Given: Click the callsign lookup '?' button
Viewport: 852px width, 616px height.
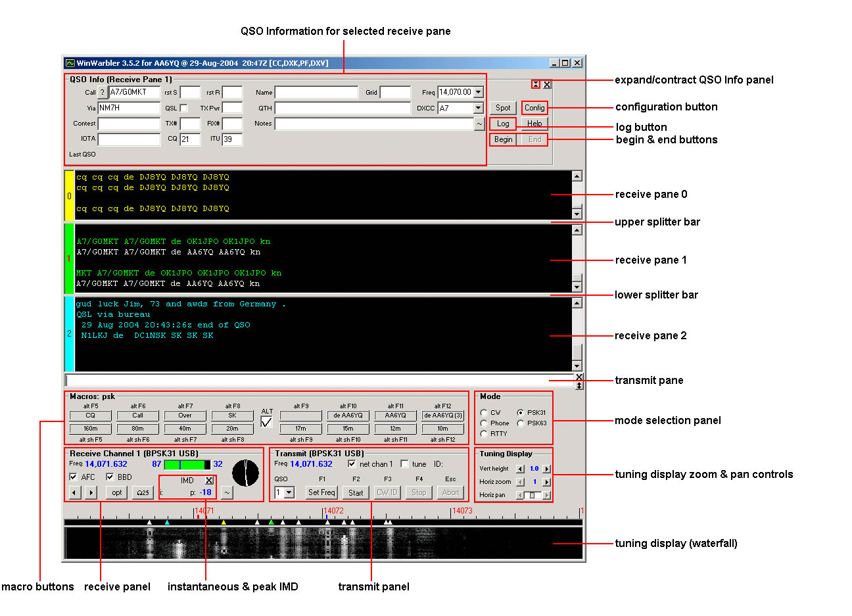Looking at the screenshot, I should pyautogui.click(x=103, y=93).
